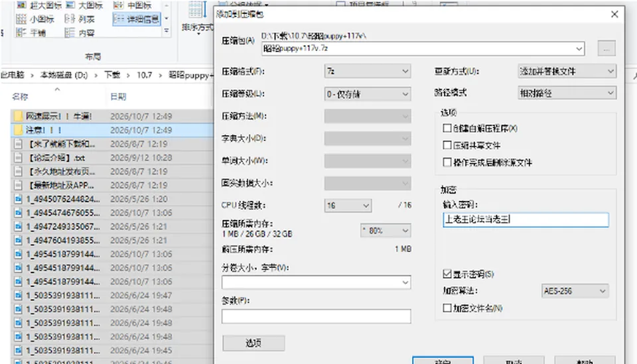Click date 2026/6/24 19:47 in file list
The width and height of the screenshot is (637, 364).
pos(141,296)
